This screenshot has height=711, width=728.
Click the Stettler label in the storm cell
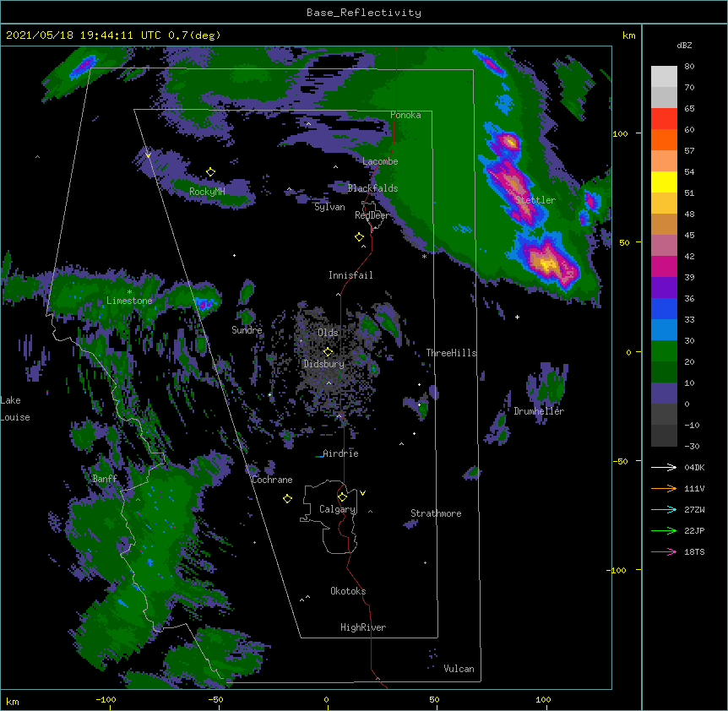pyautogui.click(x=535, y=200)
